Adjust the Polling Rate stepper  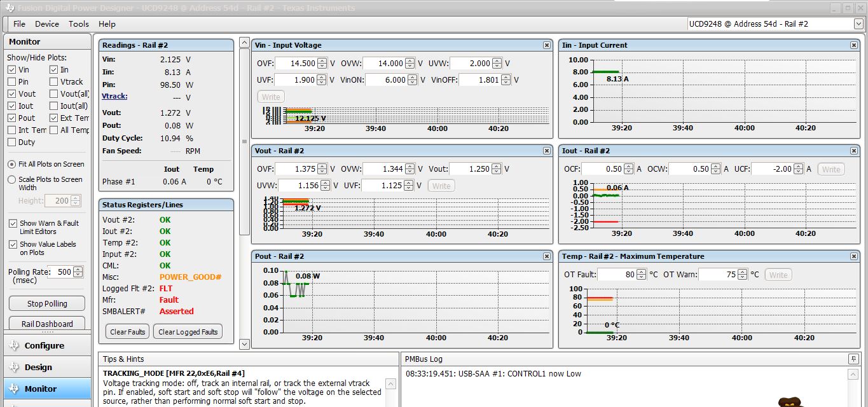click(x=78, y=272)
